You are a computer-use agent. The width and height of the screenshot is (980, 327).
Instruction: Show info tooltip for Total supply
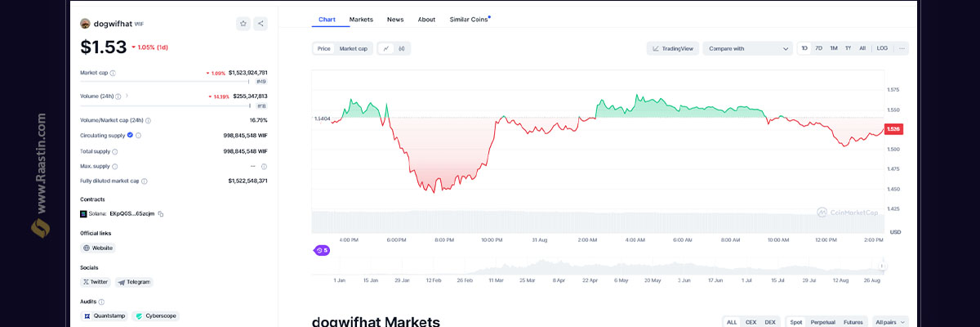(114, 151)
